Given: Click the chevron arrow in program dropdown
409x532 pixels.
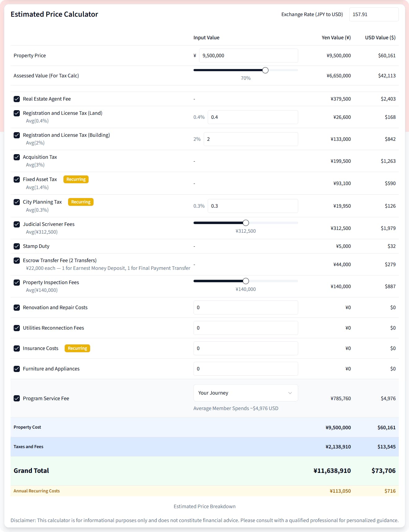Looking at the screenshot, I should 290,393.
